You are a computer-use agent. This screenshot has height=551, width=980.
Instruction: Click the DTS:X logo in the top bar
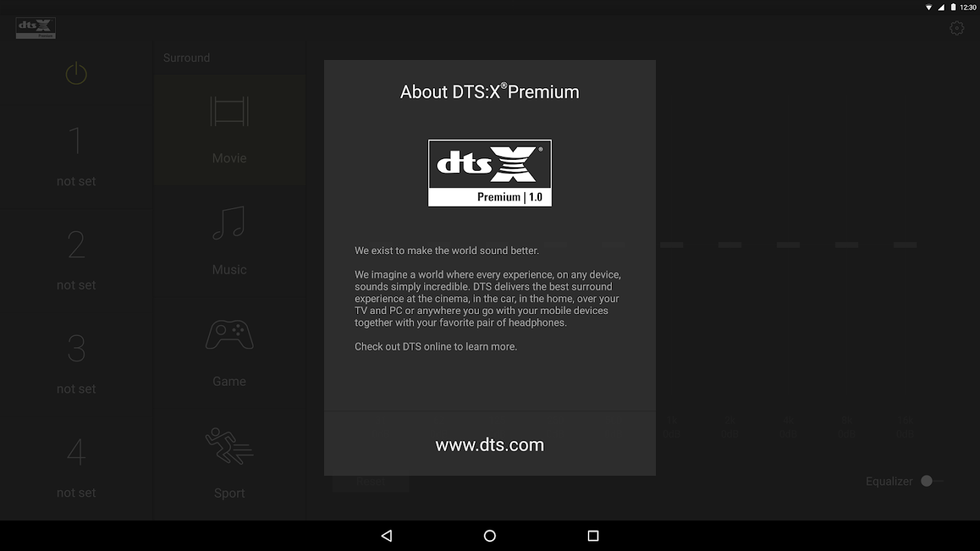click(x=36, y=28)
